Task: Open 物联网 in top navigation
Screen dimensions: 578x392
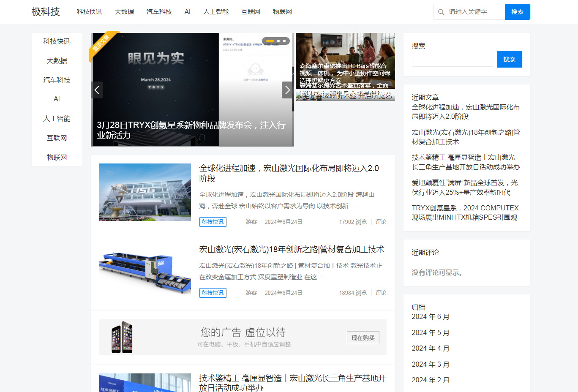Action: click(x=282, y=12)
